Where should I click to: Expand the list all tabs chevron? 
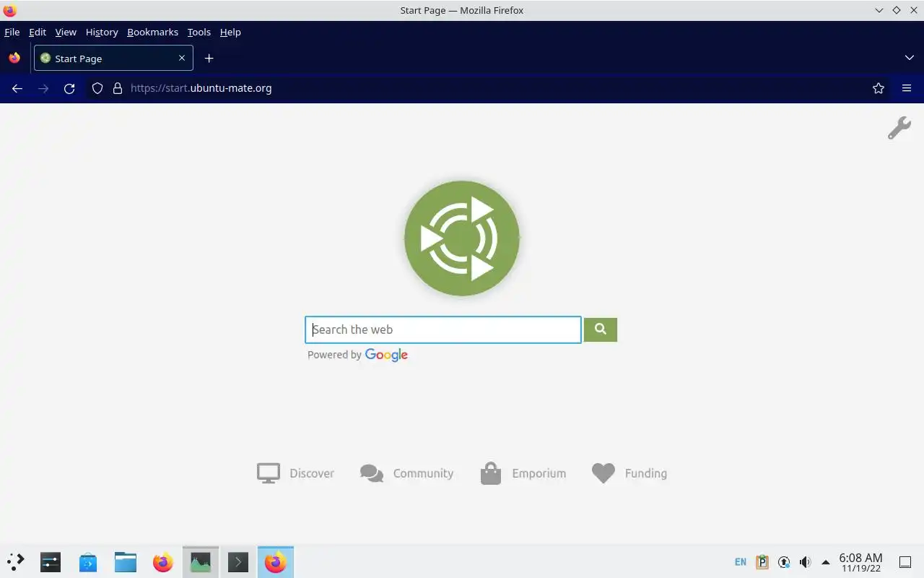click(x=909, y=58)
